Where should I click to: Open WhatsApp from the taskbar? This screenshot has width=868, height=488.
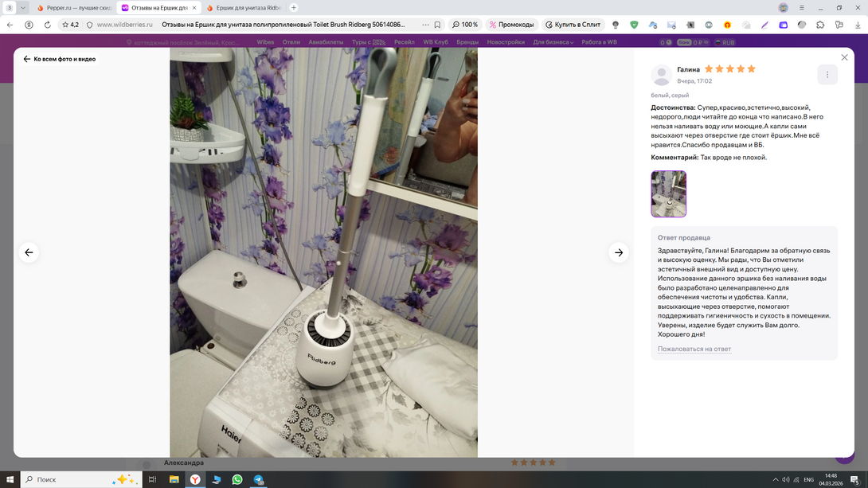click(237, 479)
